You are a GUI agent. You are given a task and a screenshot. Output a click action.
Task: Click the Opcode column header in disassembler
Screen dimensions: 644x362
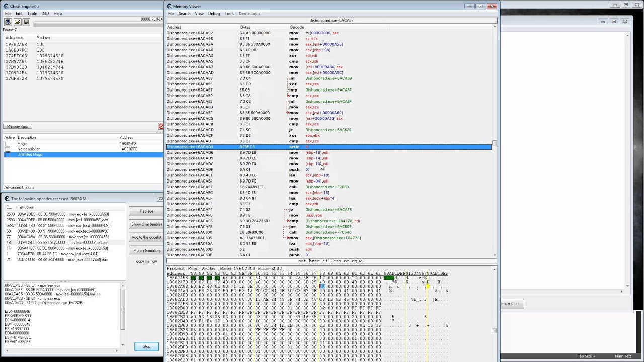(x=296, y=27)
